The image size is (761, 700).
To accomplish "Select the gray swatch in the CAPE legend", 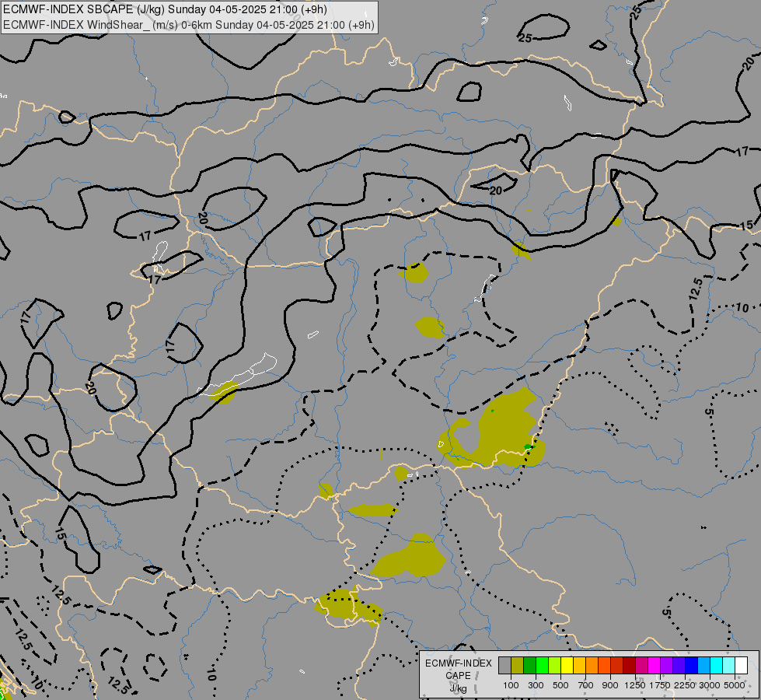I will pyautogui.click(x=504, y=665).
